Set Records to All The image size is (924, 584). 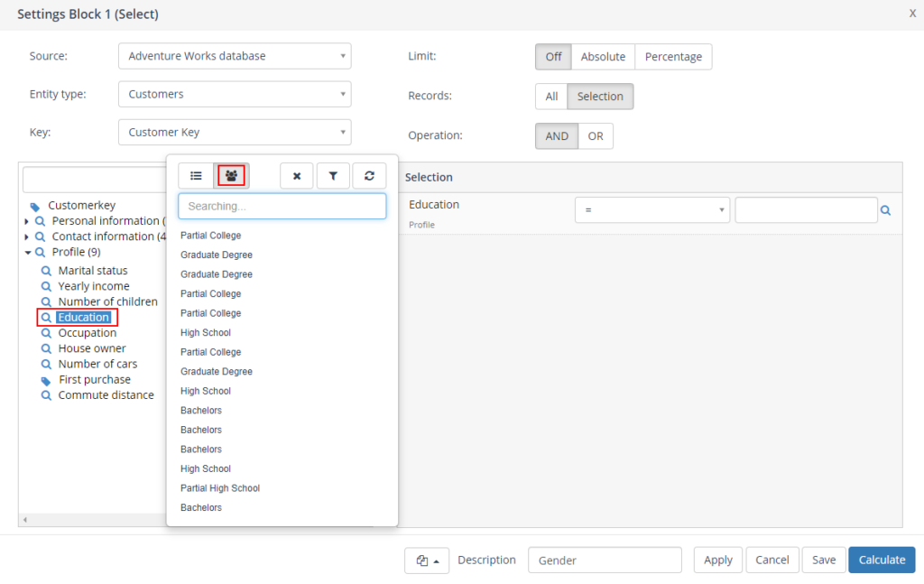coord(551,97)
